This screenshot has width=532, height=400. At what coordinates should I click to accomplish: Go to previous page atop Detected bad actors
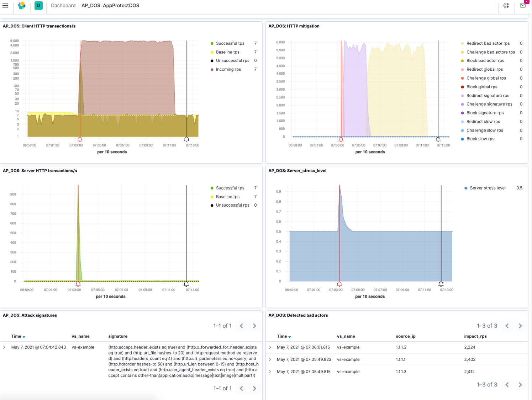[507, 326]
